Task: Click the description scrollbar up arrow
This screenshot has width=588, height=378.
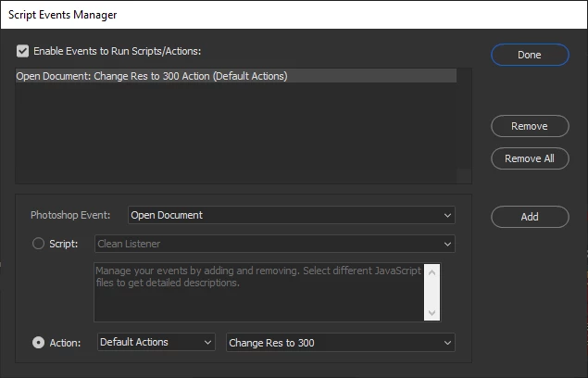Action: tap(432, 272)
